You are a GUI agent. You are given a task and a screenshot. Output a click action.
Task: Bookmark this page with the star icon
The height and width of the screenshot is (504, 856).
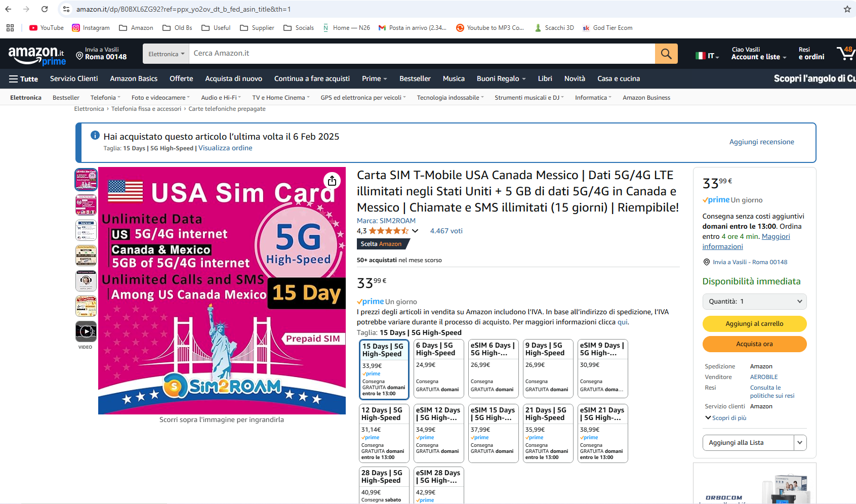coord(847,9)
